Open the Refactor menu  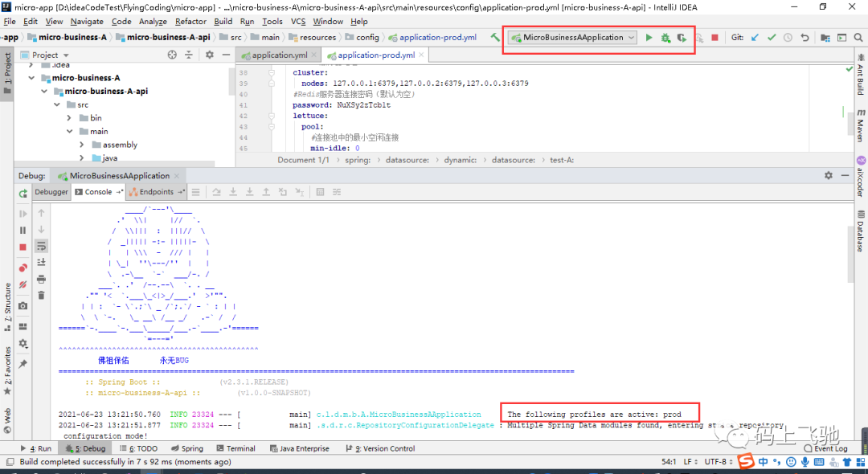190,21
